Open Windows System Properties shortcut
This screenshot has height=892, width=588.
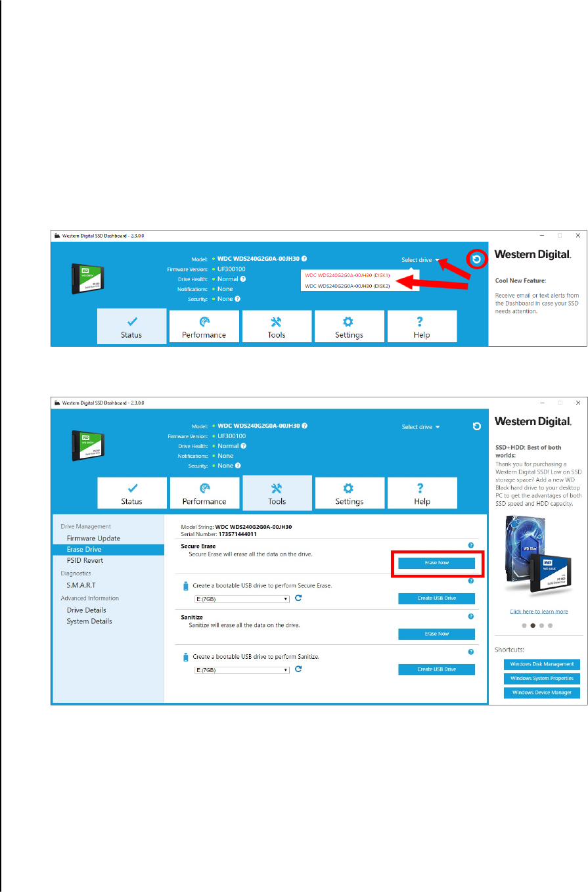pyautogui.click(x=542, y=679)
